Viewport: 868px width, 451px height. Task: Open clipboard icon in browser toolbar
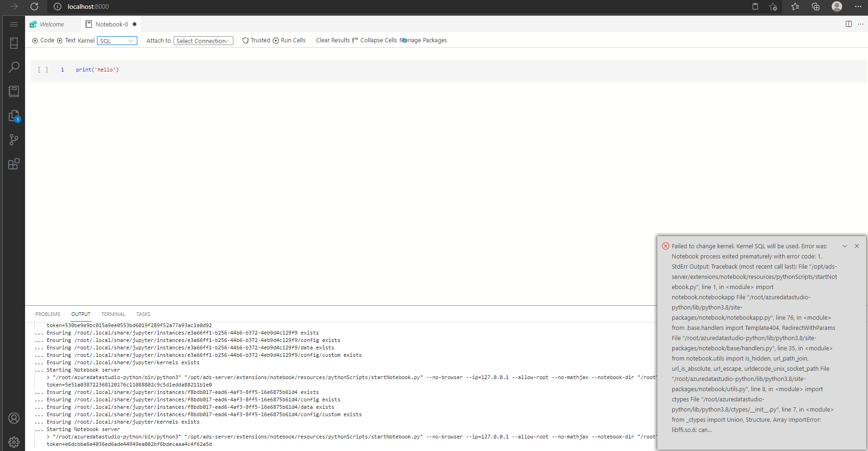tap(755, 6)
